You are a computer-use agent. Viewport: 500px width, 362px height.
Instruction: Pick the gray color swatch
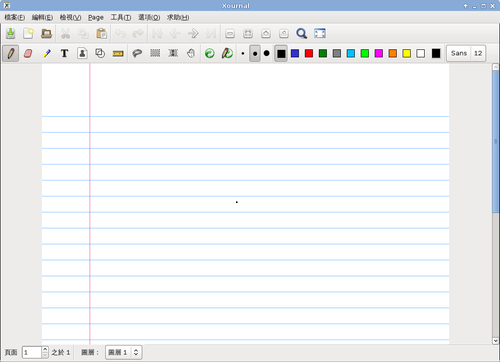pyautogui.click(x=337, y=53)
